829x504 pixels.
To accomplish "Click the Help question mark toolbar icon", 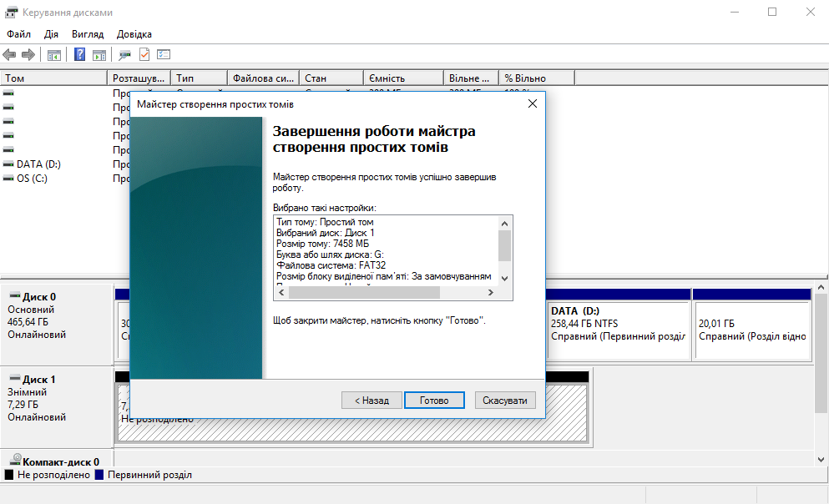I will click(x=80, y=55).
